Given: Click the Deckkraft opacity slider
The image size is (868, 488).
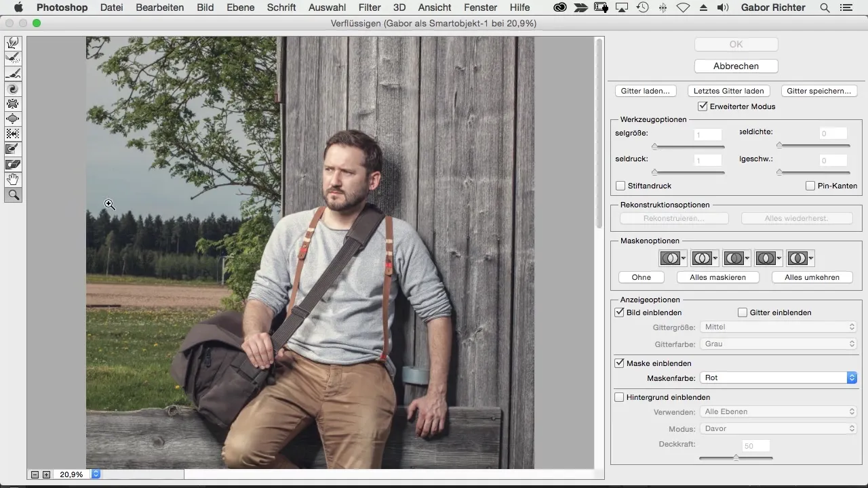Looking at the screenshot, I should 736,457.
